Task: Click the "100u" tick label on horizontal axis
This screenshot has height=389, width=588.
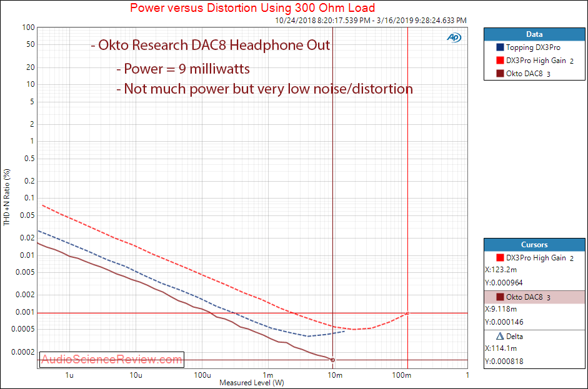Action: 202,375
